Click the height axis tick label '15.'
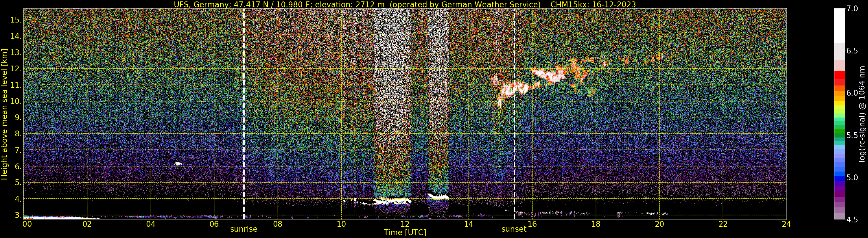The image size is (868, 238). tap(16, 20)
